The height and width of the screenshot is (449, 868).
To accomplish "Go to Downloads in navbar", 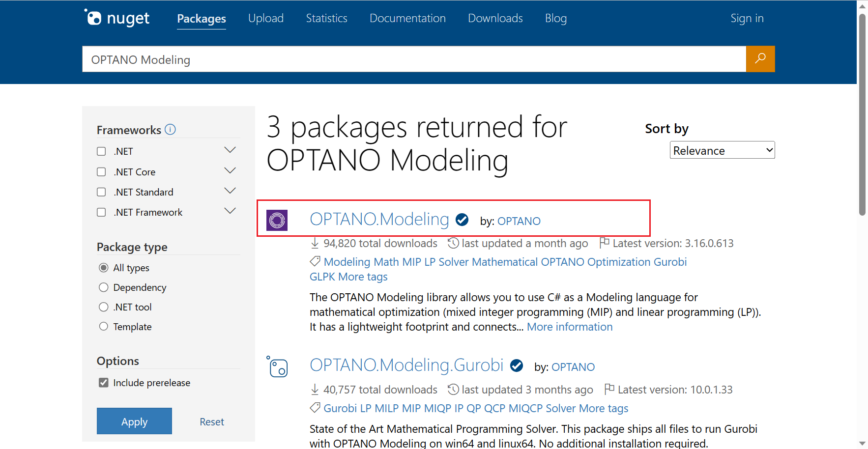I will [495, 18].
